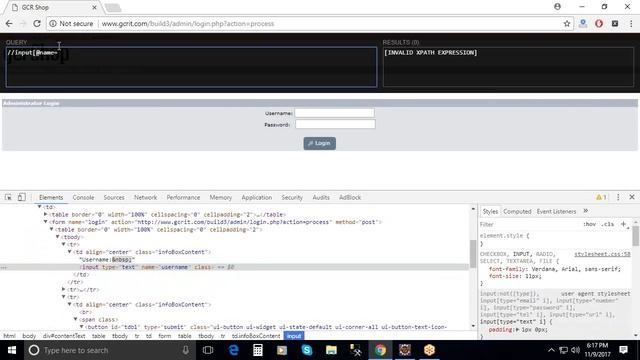Collapse the span class element node
640x360 pixels.
(x=76, y=319)
